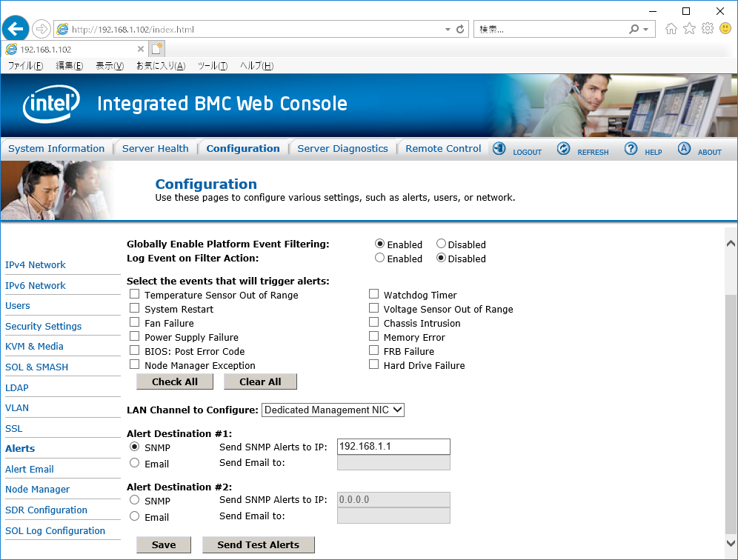Check BIOS: Post Error Code box
The image size is (738, 560).
pyautogui.click(x=135, y=350)
